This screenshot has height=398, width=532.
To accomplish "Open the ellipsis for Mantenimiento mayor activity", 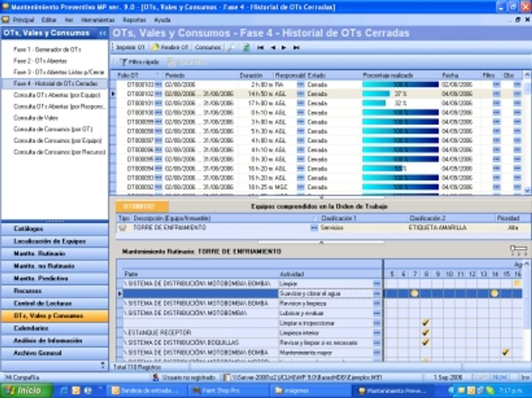I will pos(377,352).
